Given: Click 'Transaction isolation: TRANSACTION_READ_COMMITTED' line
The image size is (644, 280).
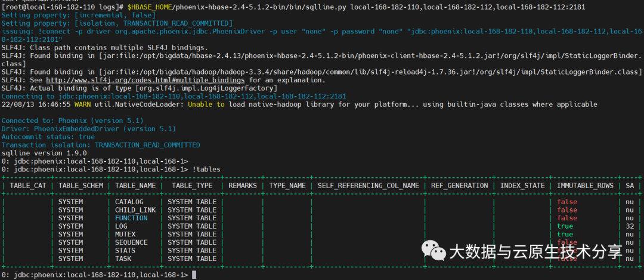Looking at the screenshot, I should coord(101,145).
